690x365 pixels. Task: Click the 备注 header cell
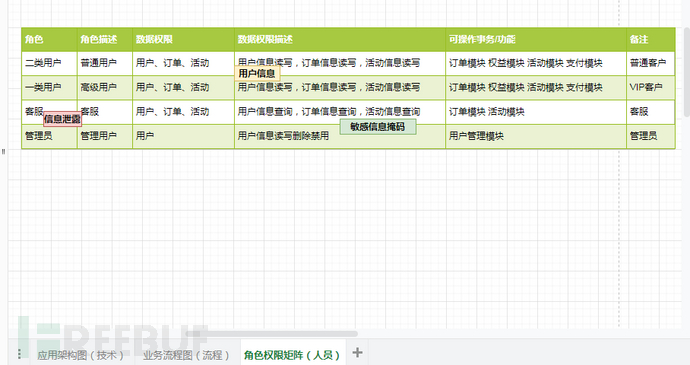[651, 40]
